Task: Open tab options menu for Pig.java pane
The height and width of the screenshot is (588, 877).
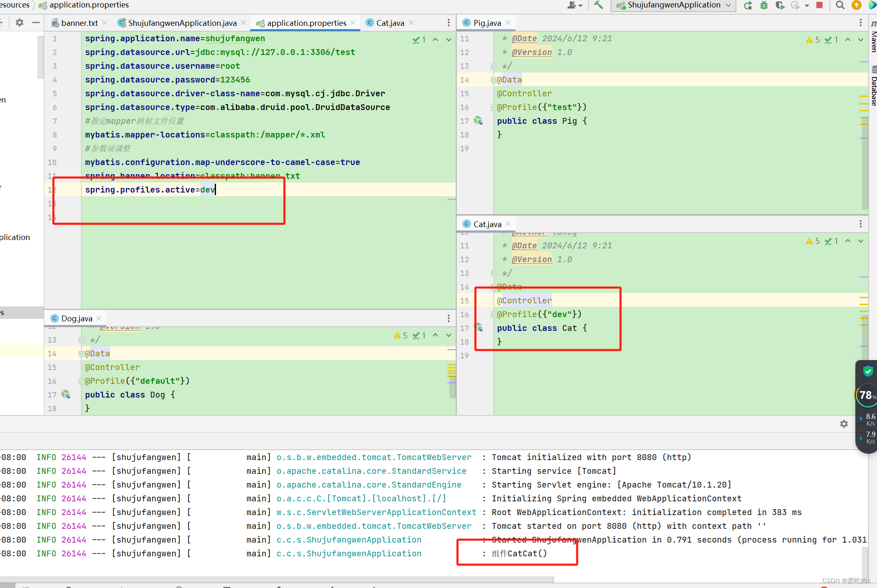Action: [x=861, y=23]
